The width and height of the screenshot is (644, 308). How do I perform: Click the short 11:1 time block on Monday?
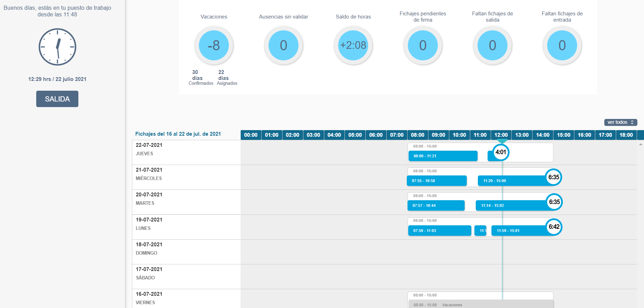pyautogui.click(x=480, y=231)
